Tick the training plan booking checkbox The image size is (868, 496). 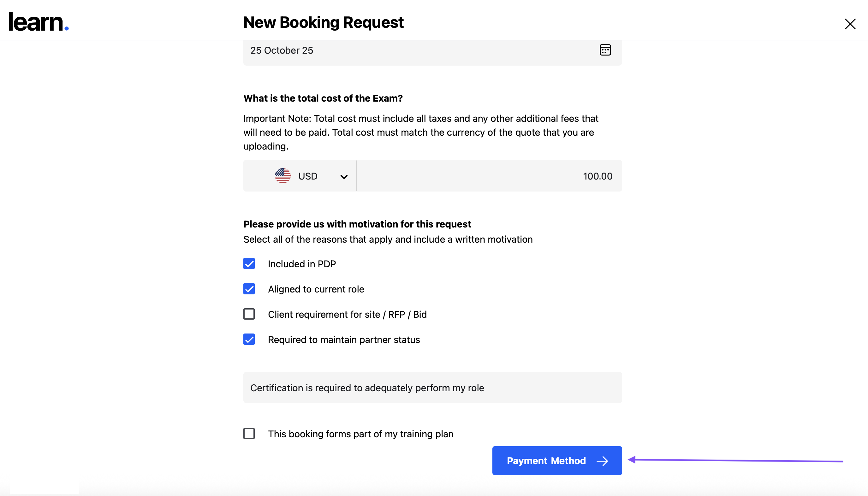click(x=249, y=434)
